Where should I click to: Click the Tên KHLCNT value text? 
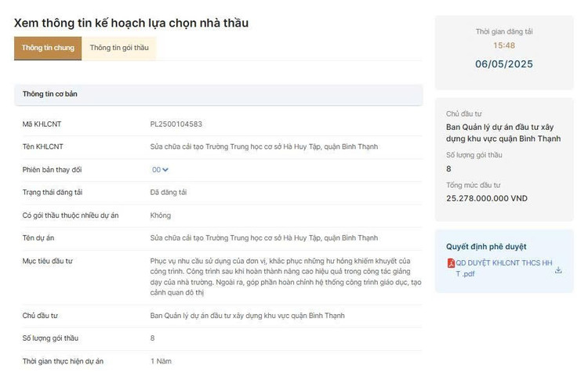(264, 147)
